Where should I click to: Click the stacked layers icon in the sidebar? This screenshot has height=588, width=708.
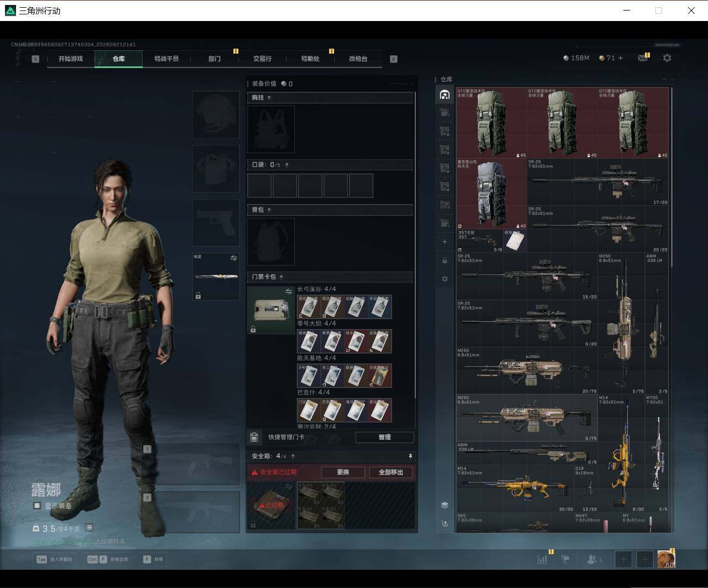[445, 505]
